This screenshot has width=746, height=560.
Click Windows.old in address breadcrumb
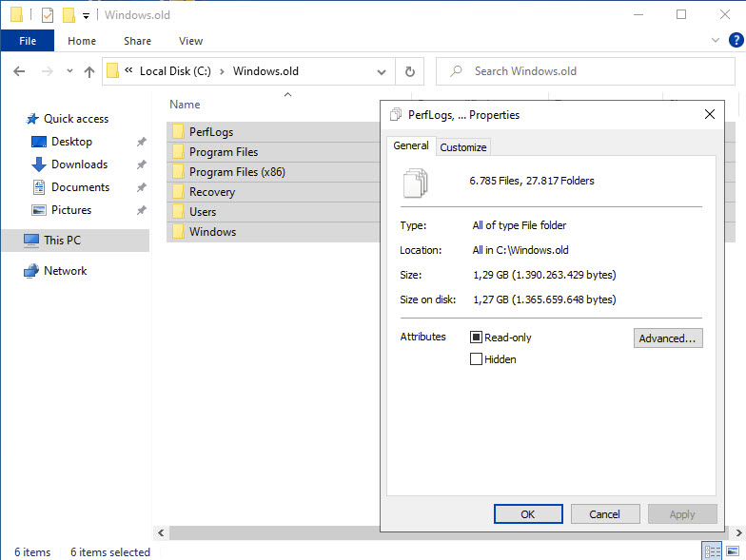(x=265, y=71)
